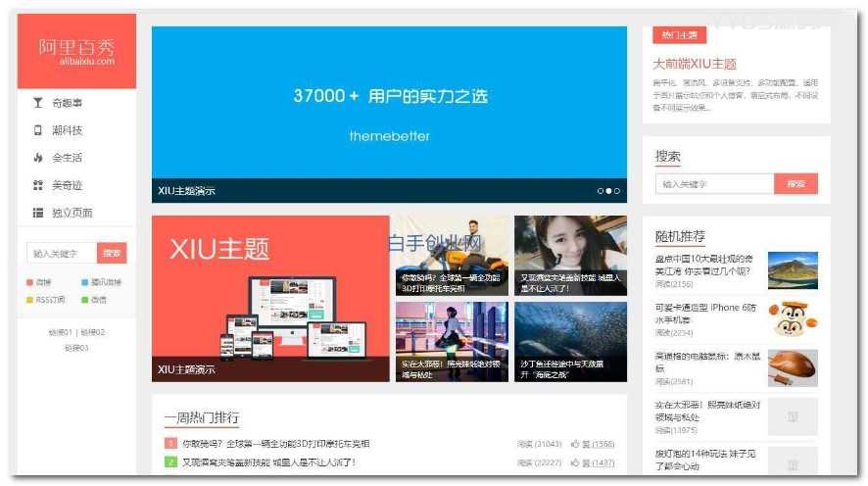Click the cocktail glass icon beside 奇趣事
Image resolution: width=868 pixels, height=486 pixels.
tap(38, 103)
